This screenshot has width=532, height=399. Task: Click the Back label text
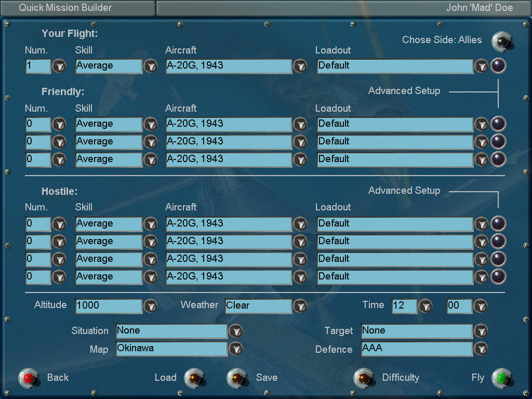pyautogui.click(x=58, y=378)
